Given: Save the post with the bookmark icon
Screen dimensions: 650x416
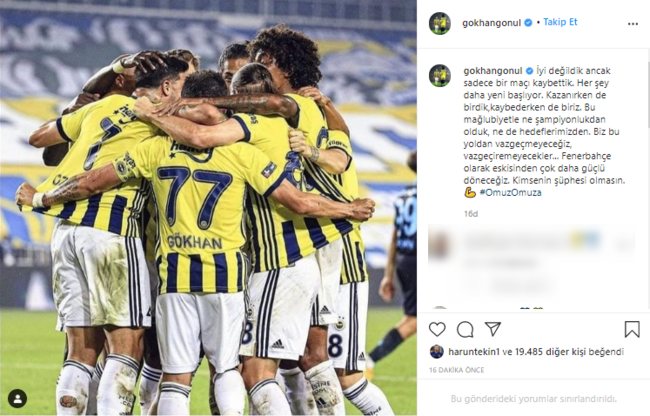Looking at the screenshot, I should tap(632, 329).
